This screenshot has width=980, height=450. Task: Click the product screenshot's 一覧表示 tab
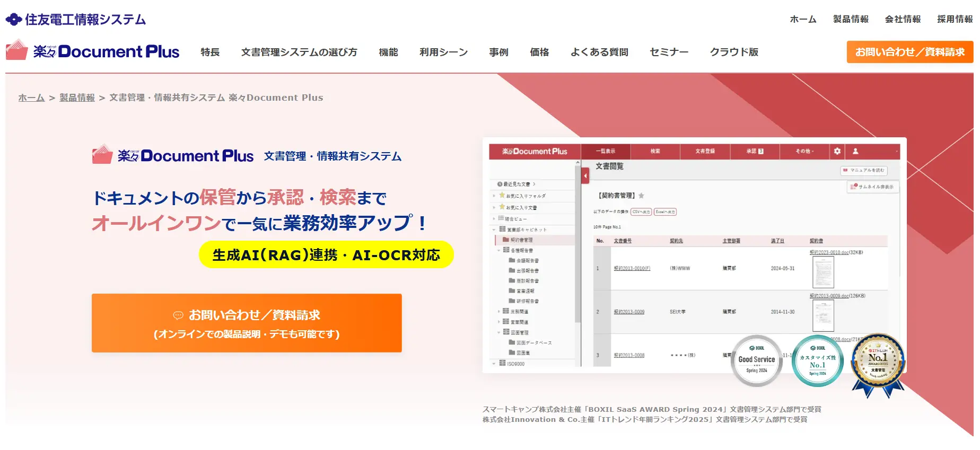pos(606,151)
